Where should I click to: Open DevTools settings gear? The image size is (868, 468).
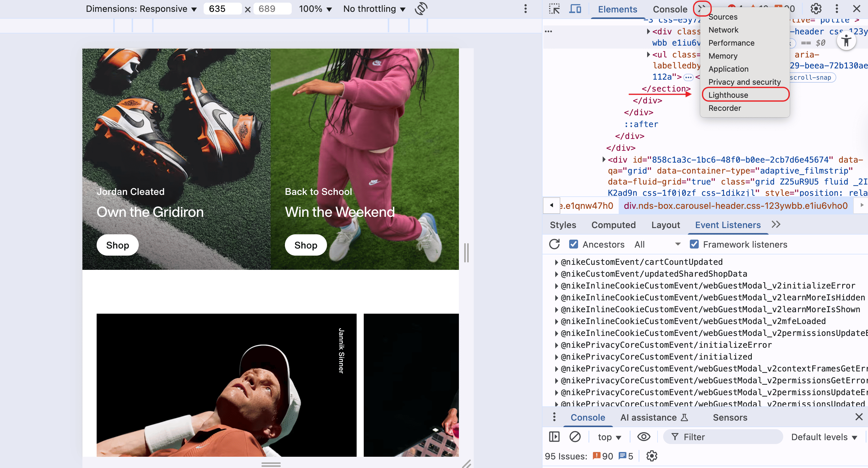[x=816, y=9]
